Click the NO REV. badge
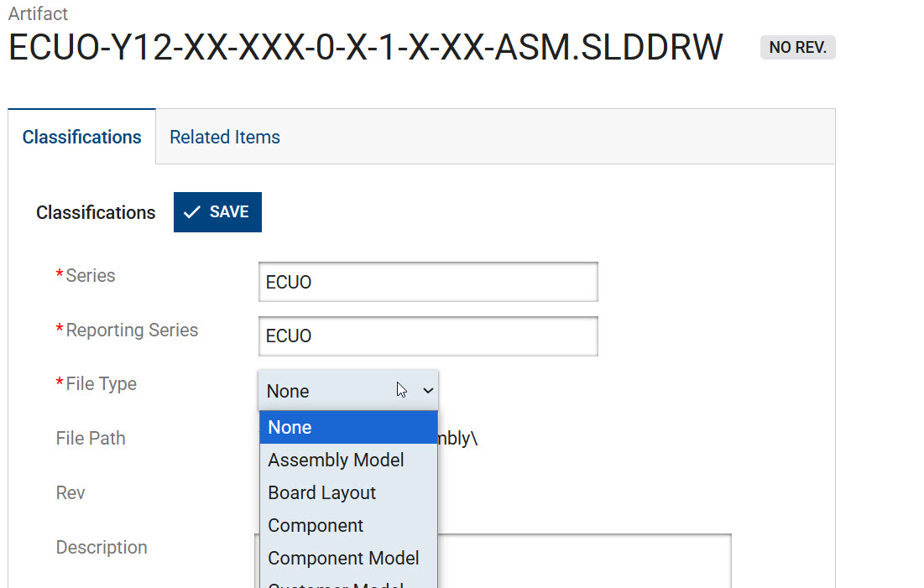924x588 pixels. [x=797, y=48]
